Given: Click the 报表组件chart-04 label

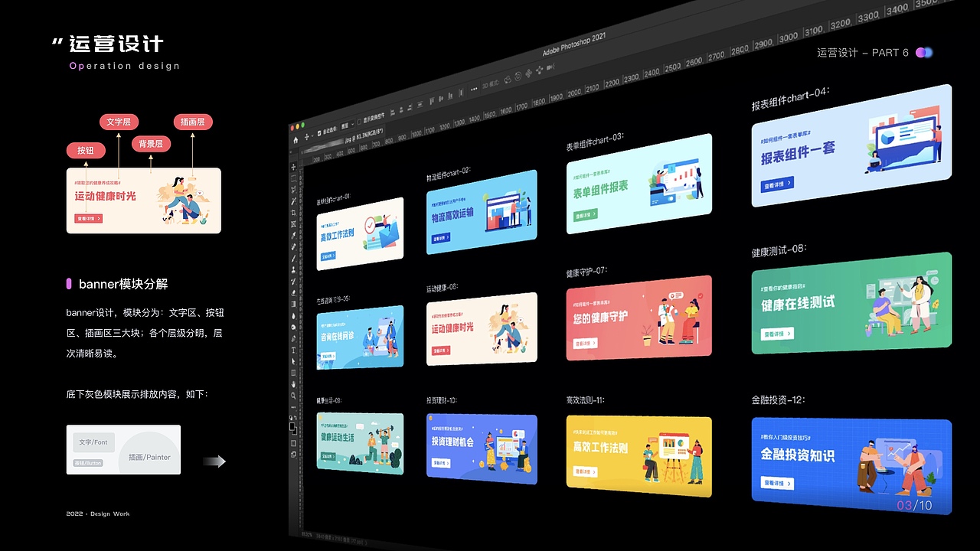Looking at the screenshot, I should coord(790,99).
